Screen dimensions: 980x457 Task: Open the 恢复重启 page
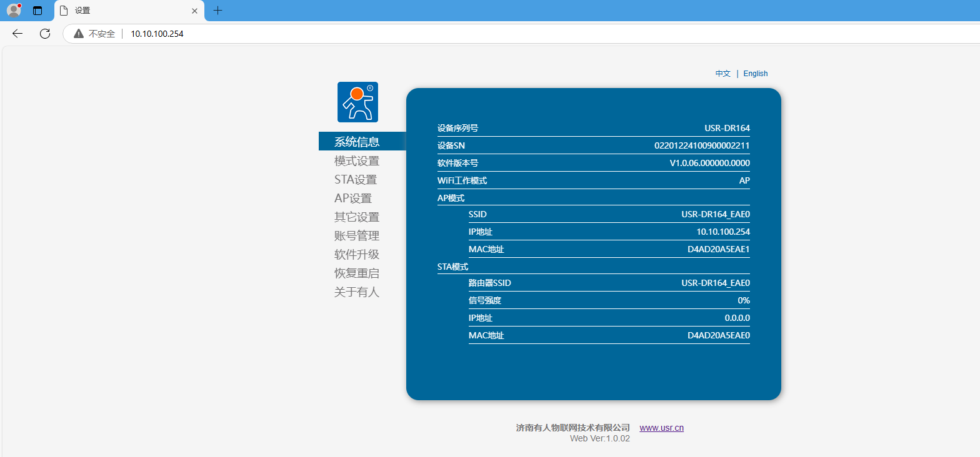tap(357, 273)
